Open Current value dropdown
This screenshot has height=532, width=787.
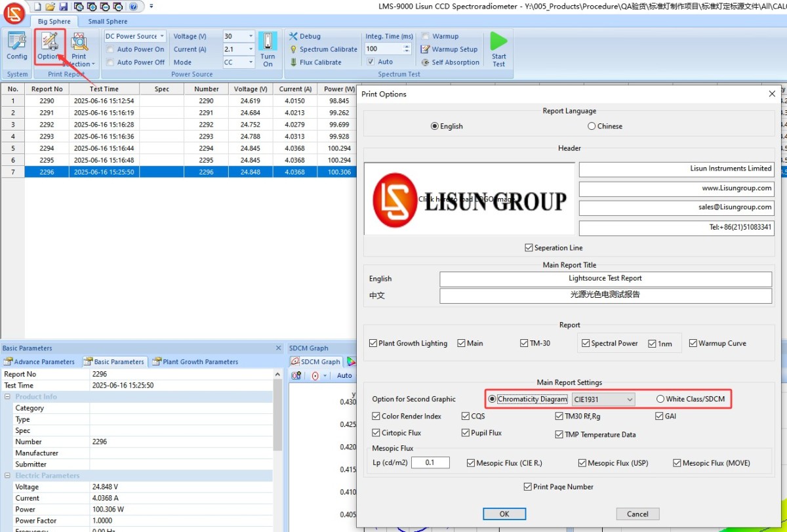(251, 49)
